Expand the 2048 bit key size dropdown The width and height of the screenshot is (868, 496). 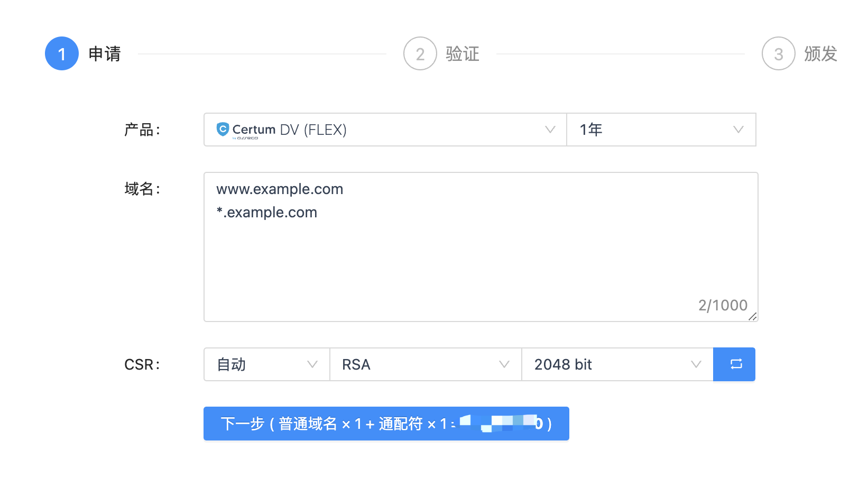617,364
